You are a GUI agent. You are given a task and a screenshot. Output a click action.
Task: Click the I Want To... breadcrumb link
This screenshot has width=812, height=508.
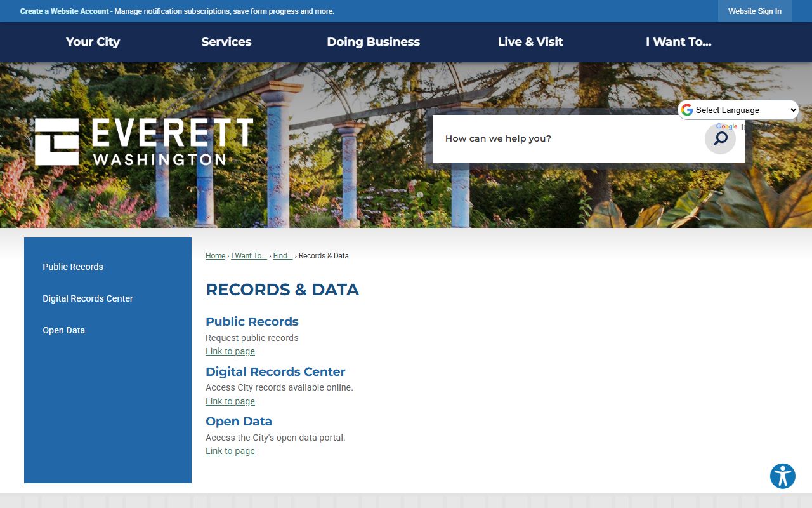[x=249, y=256]
